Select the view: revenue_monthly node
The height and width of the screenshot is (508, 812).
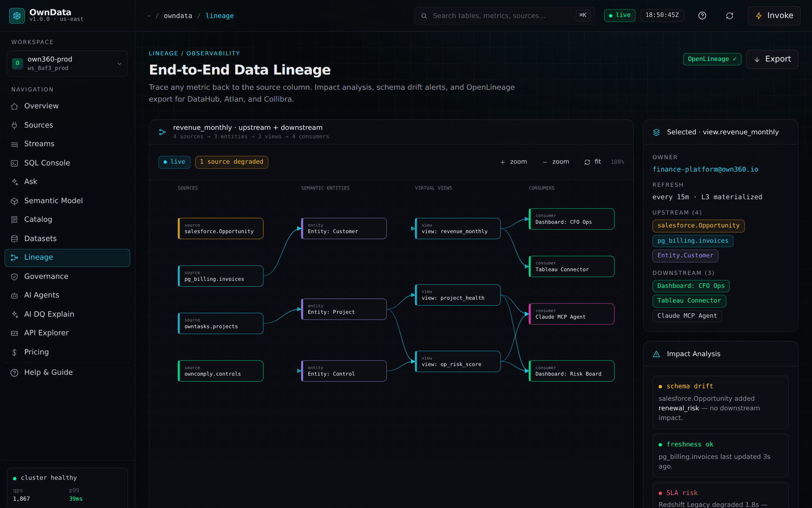pyautogui.click(x=458, y=229)
